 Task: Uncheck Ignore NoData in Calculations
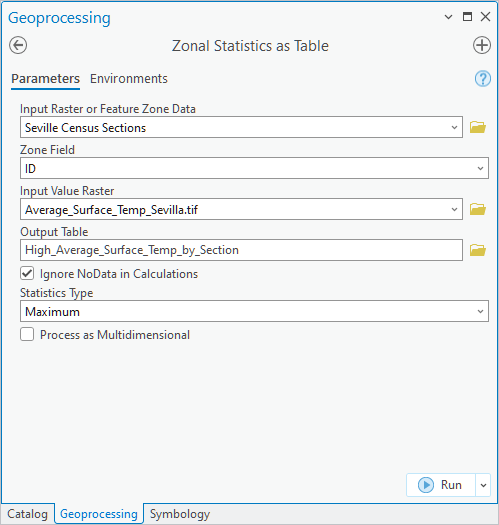(27, 273)
